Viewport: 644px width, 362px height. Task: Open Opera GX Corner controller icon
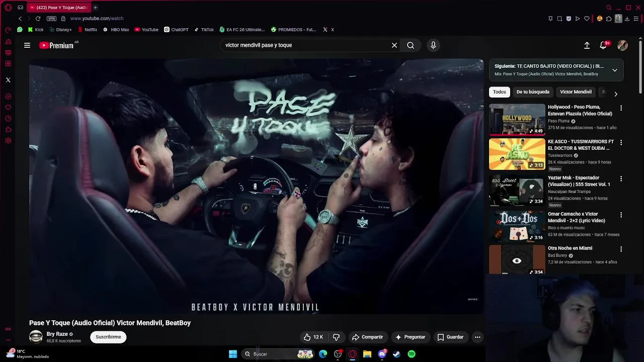point(21,8)
